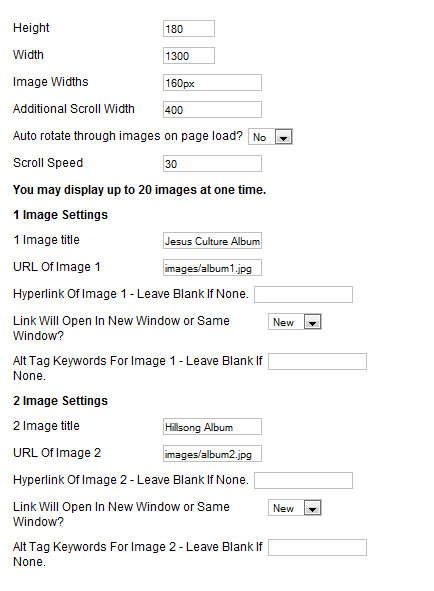Click the 2 Image Settings heading
The height and width of the screenshot is (591, 434).
pyautogui.click(x=60, y=401)
